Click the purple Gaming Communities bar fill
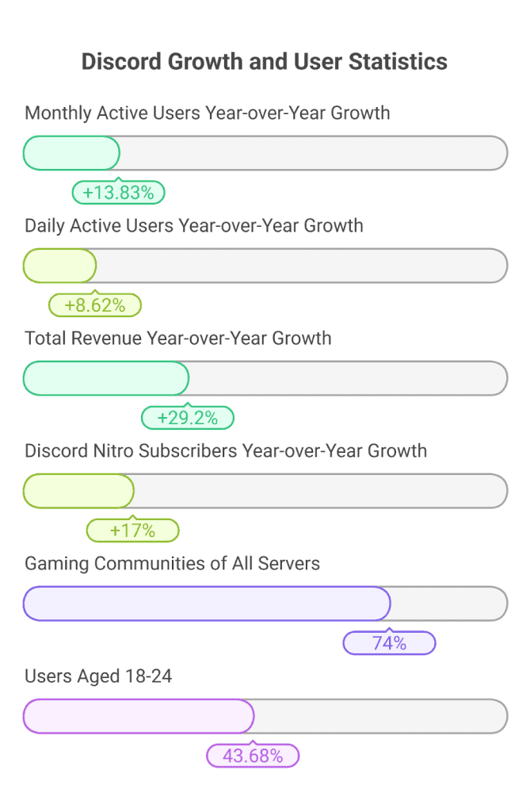Viewport: 530px width, 812px height. (x=207, y=603)
